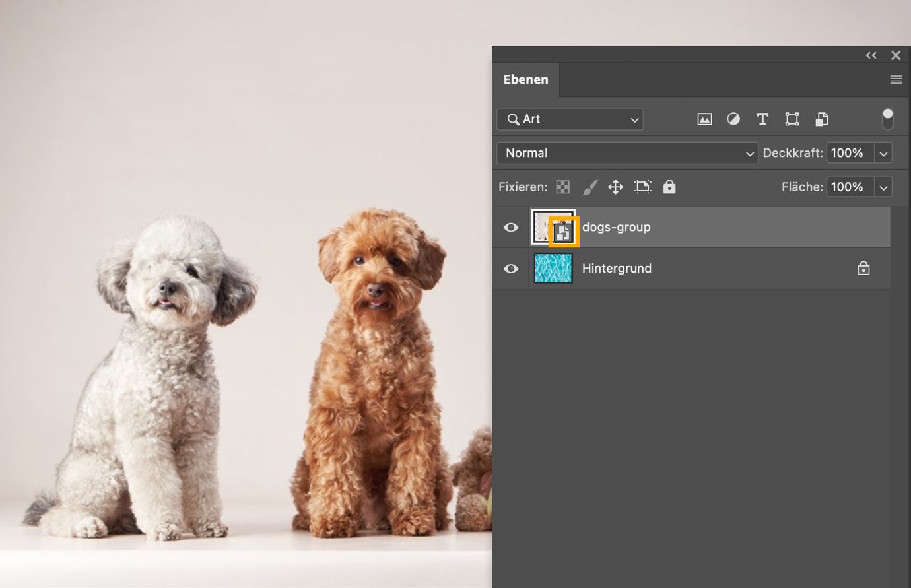Click the dogs-group layer thumbnail
This screenshot has height=588, width=911.
tap(552, 227)
